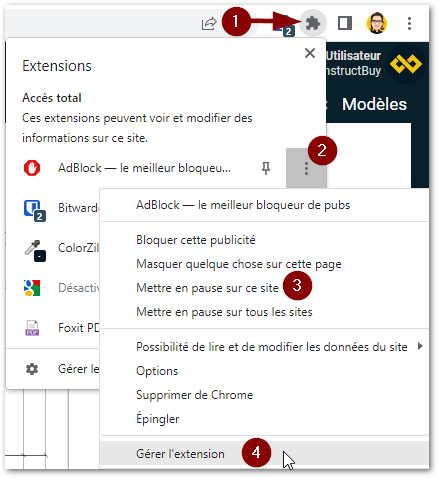Open Chrome's three-dot main menu
This screenshot has height=478, width=438.
coord(409,23)
